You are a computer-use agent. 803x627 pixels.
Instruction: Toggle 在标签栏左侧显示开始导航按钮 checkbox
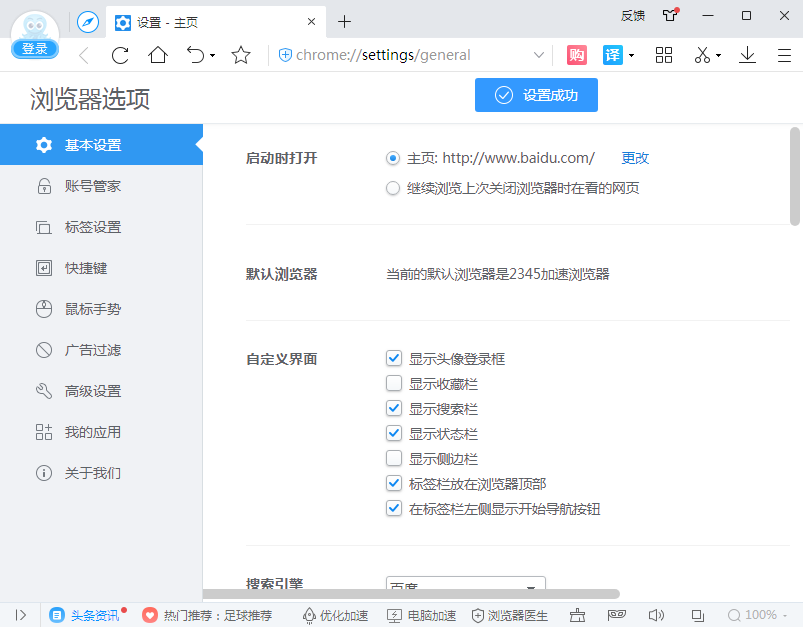pyautogui.click(x=394, y=509)
